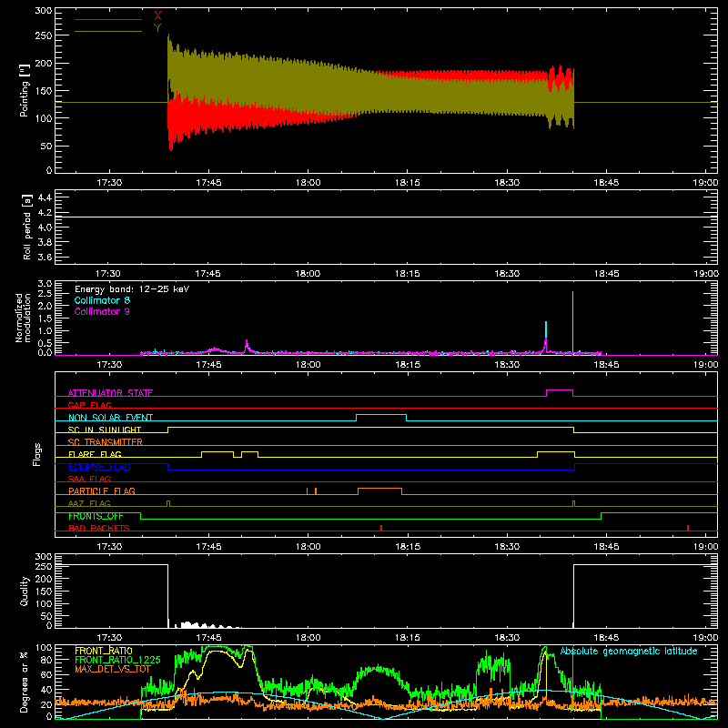Click the Flags panel axis title

coord(37,454)
